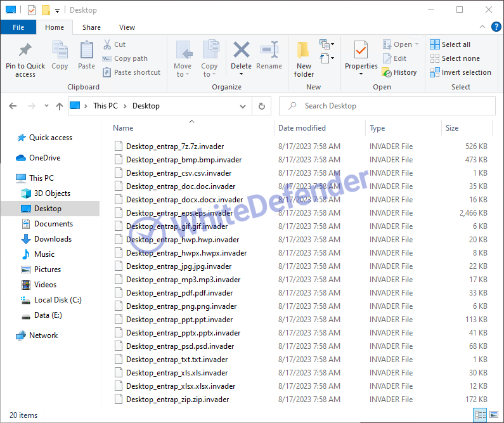The width and height of the screenshot is (504, 423).
Task: Switch to Details view icon in status bar
Action: (x=481, y=415)
